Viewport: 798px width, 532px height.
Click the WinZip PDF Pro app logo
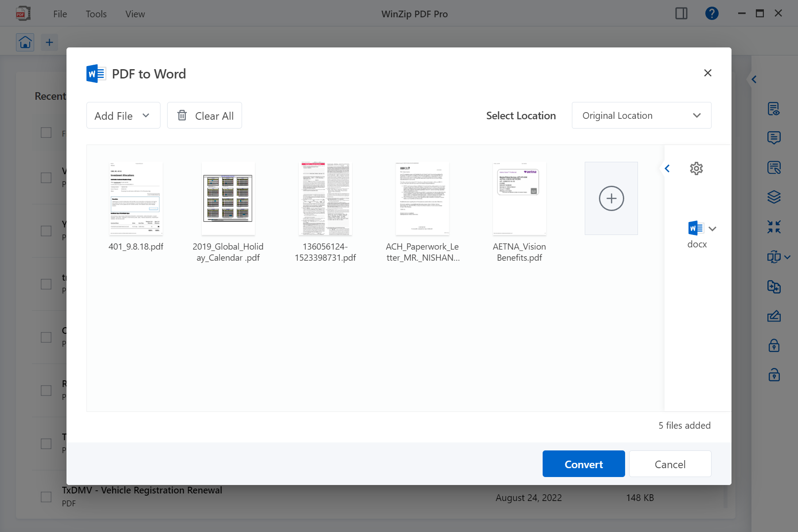23,14
